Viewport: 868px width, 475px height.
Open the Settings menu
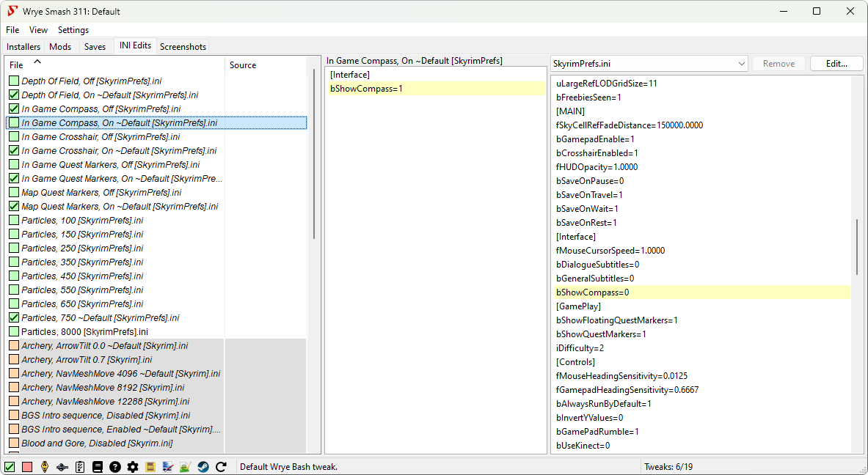coord(73,30)
